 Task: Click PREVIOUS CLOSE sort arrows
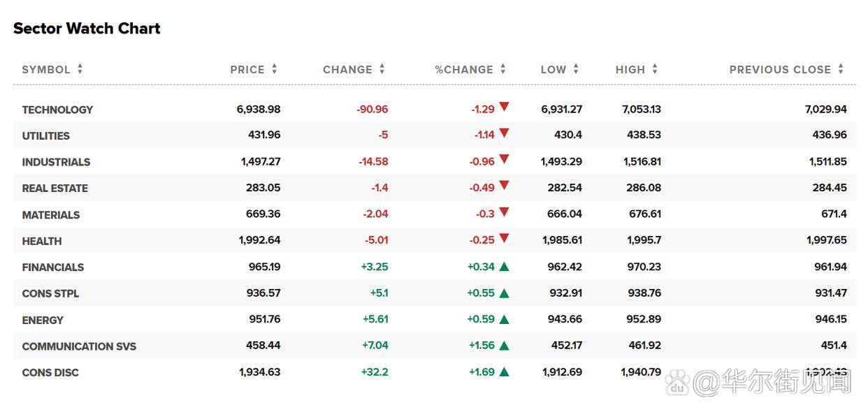click(x=841, y=69)
